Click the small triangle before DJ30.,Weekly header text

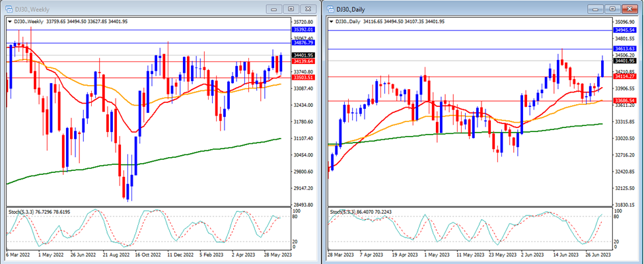click(x=10, y=21)
